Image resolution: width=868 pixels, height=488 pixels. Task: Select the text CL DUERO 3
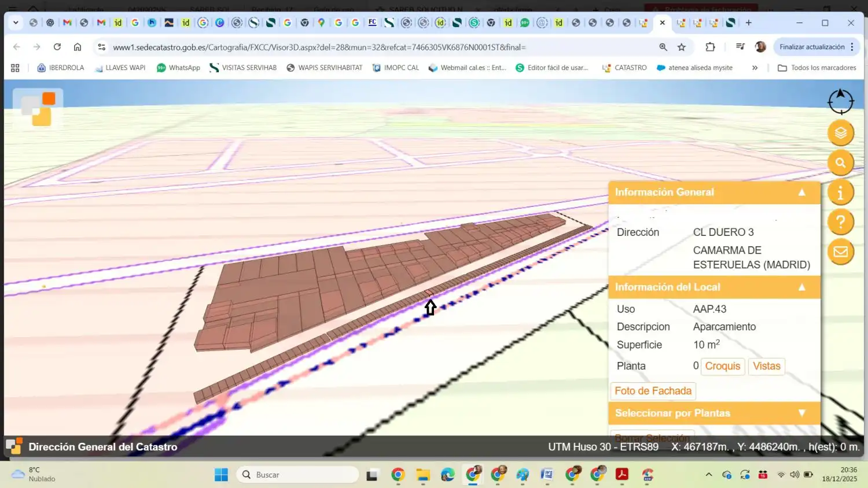pyautogui.click(x=723, y=232)
